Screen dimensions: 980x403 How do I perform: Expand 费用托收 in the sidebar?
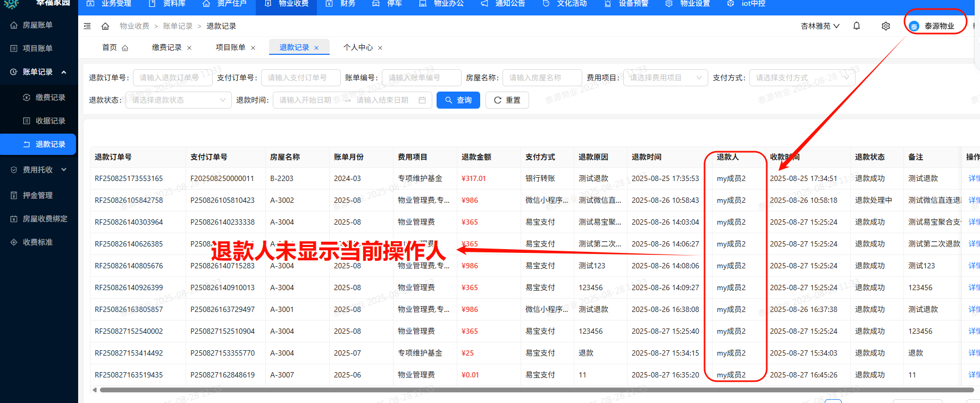coord(38,170)
